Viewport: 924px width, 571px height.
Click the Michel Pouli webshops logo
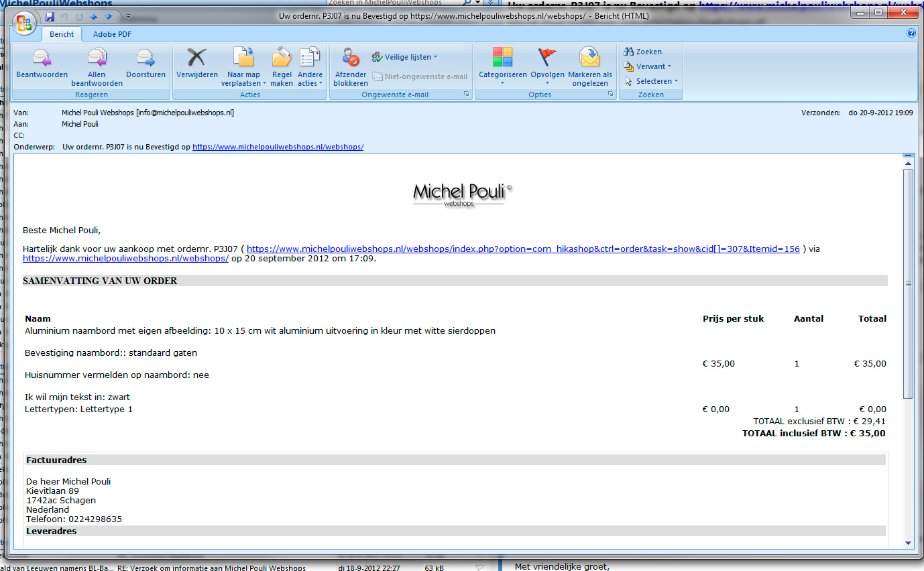[x=462, y=194]
